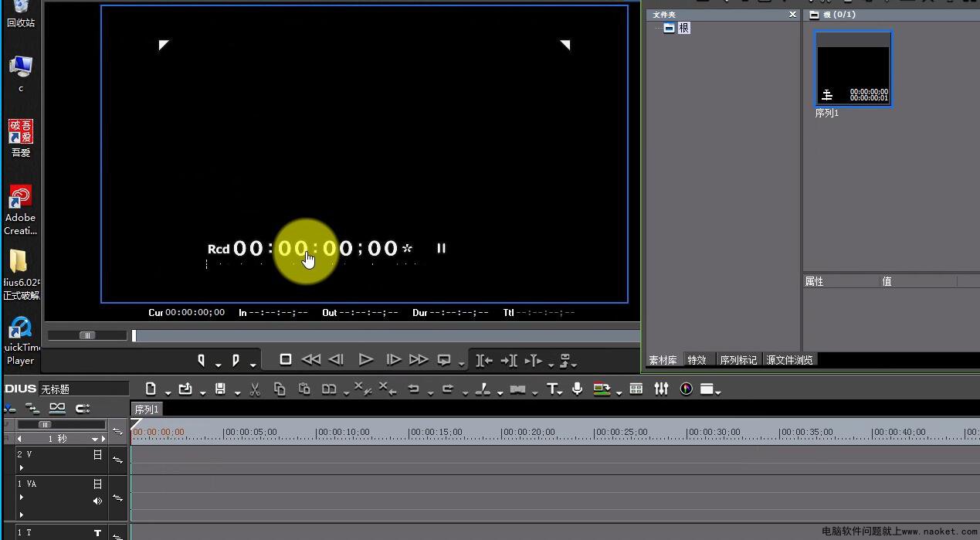
Task: Click the Fast Forward button
Action: point(419,359)
